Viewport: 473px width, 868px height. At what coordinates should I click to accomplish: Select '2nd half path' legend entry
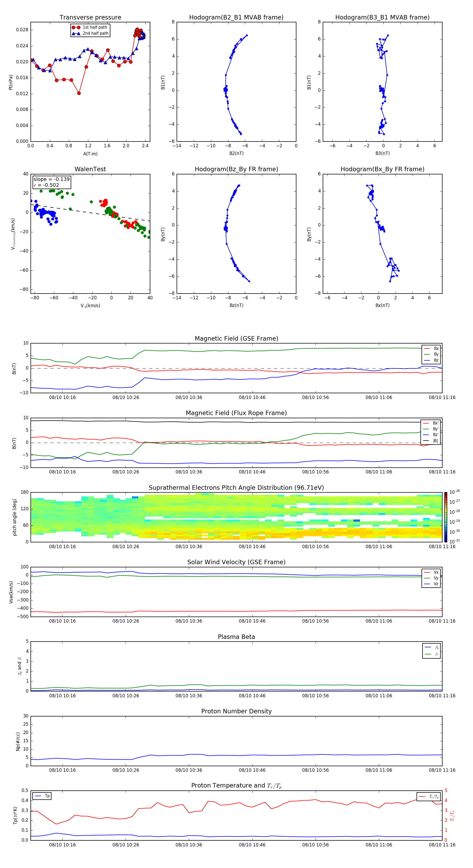90,33
